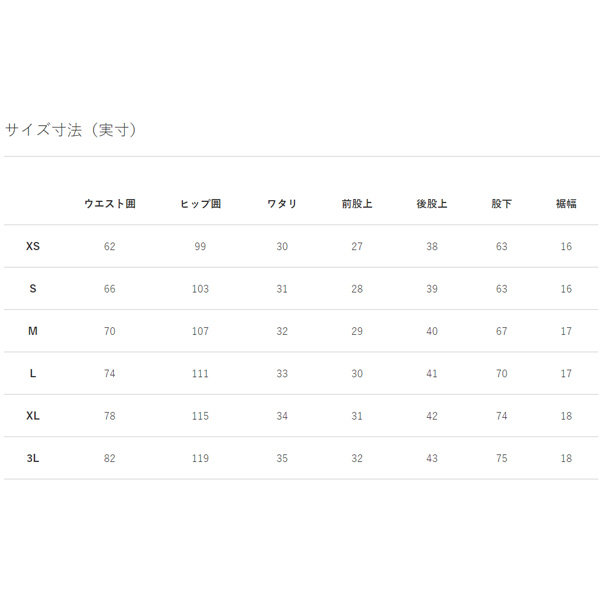Image resolution: width=600 pixels, height=600 pixels.
Task: Select hip value 107 in M row
Action: [200, 331]
